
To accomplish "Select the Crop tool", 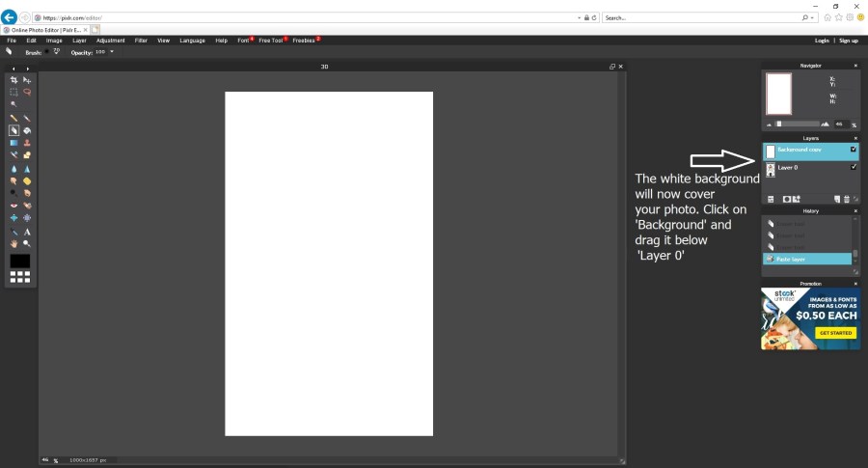I will pyautogui.click(x=14, y=80).
